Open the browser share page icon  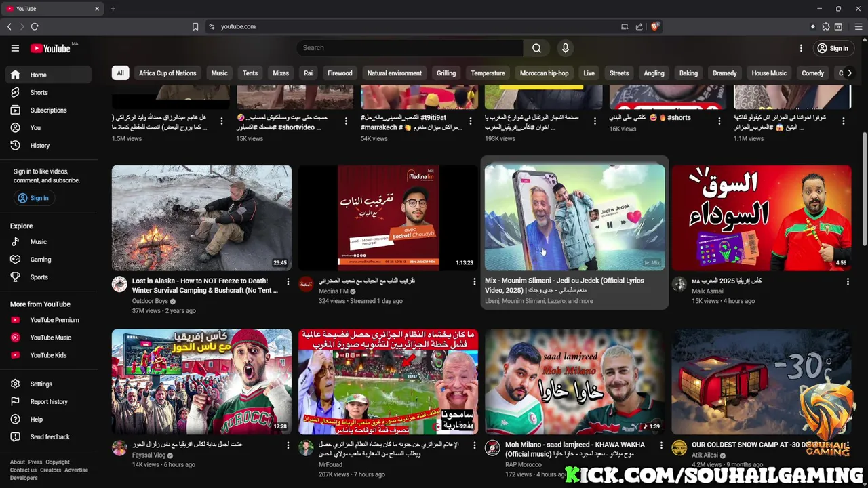tap(639, 26)
